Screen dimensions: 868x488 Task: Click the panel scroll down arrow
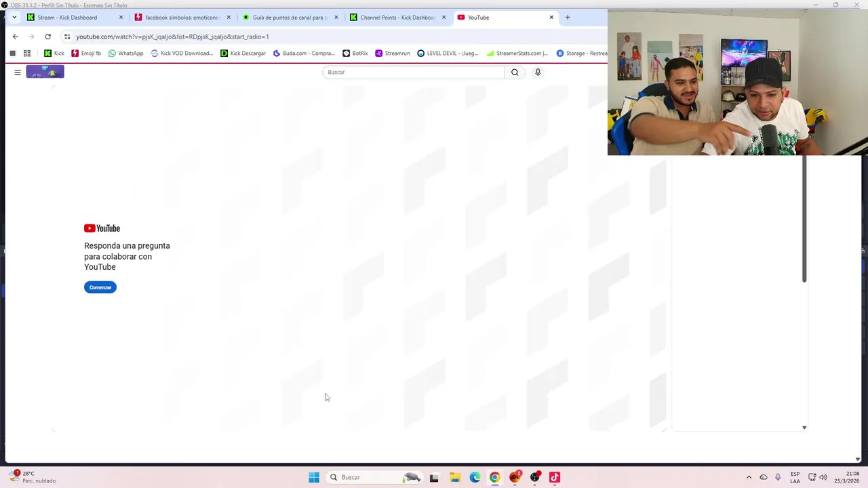click(x=804, y=428)
